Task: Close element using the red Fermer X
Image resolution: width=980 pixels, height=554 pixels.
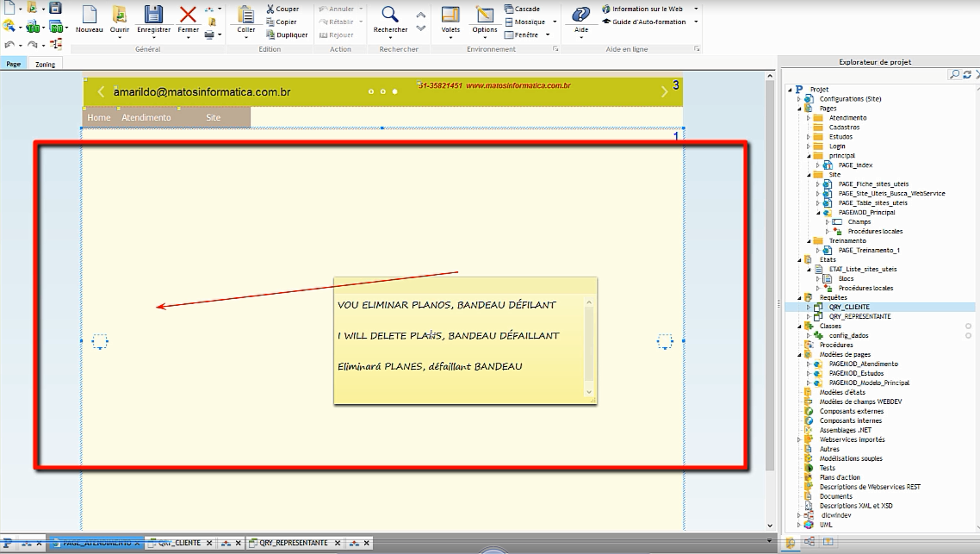Action: tap(188, 15)
